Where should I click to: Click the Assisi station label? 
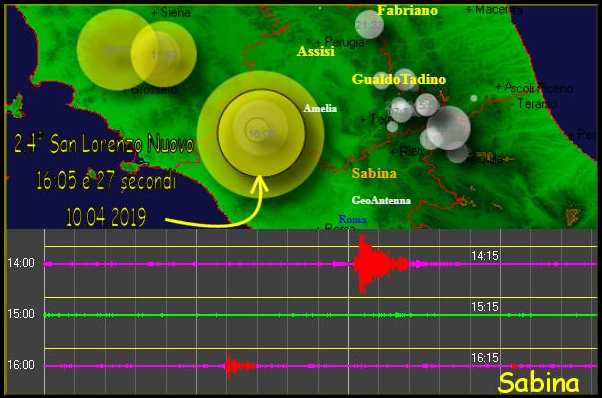316,51
